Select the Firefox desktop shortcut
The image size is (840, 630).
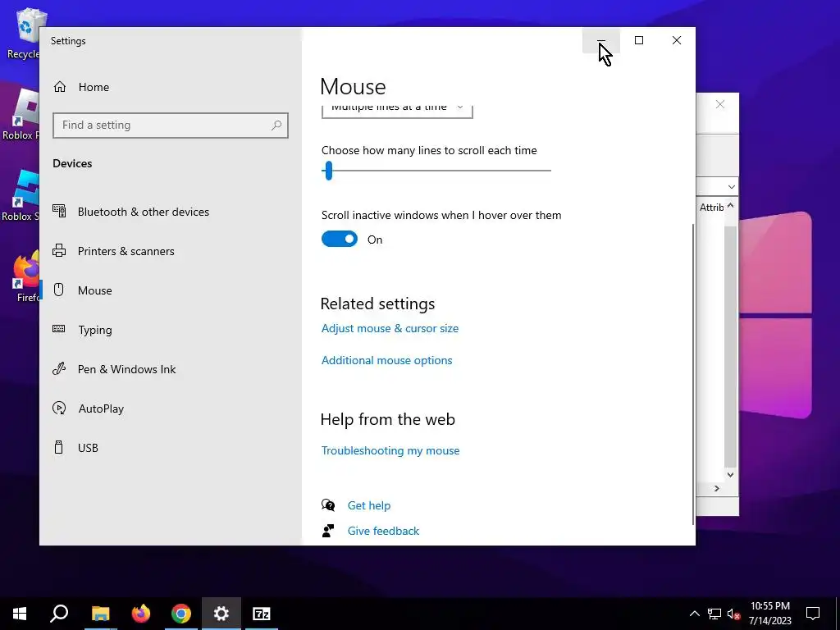(27, 276)
